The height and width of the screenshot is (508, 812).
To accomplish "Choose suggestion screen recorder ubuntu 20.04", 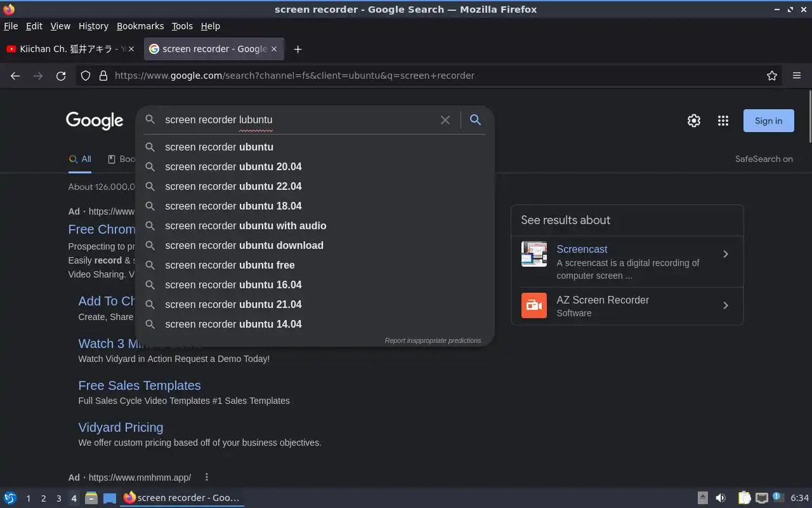I will click(x=315, y=166).
